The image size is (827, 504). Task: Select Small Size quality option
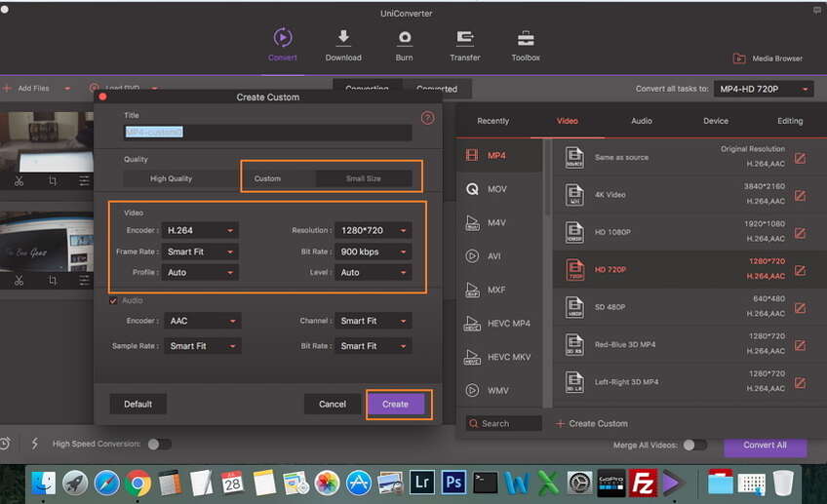coord(364,178)
